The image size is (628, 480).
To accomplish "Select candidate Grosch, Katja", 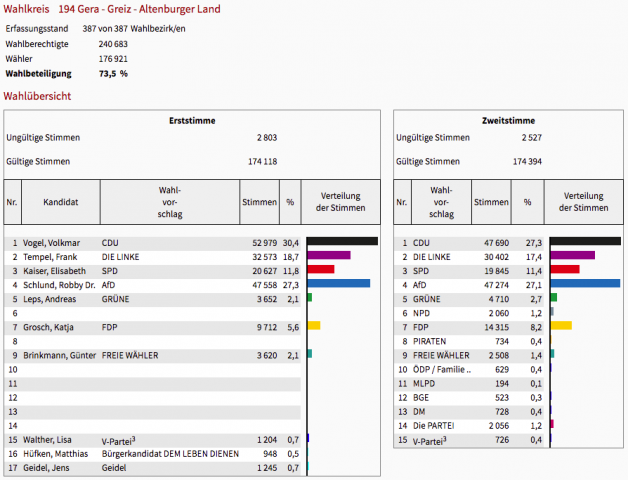I will coord(48,327).
